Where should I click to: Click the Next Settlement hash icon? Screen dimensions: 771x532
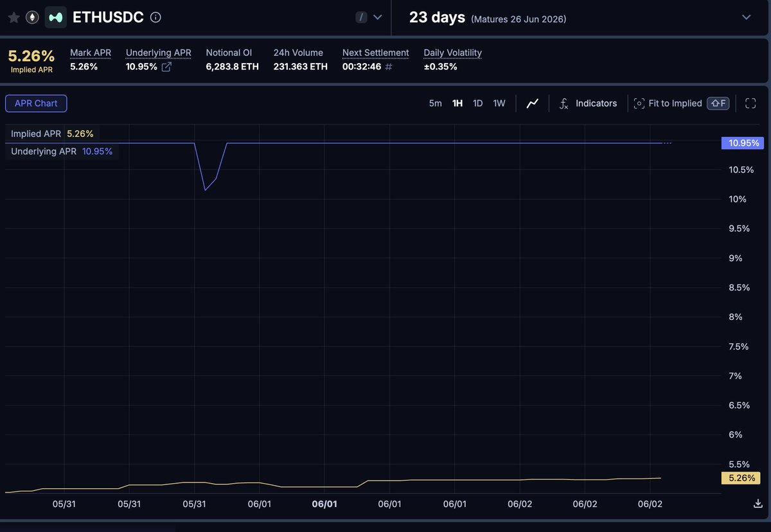point(389,67)
